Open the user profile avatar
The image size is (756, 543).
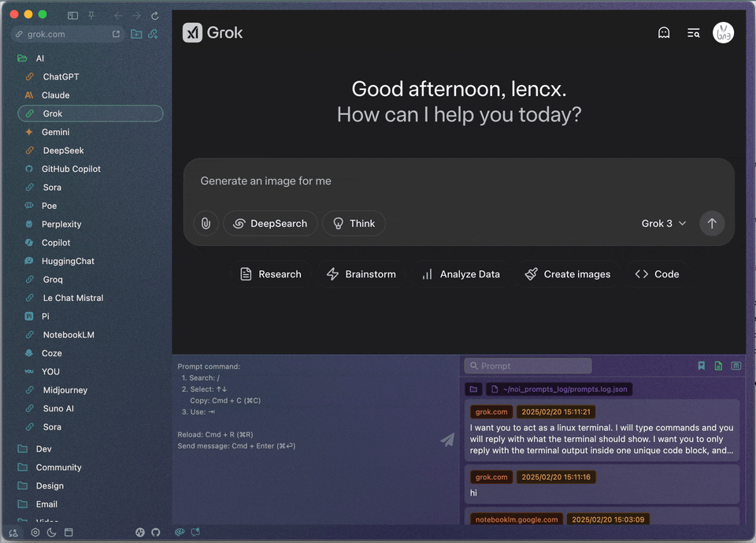click(x=723, y=32)
